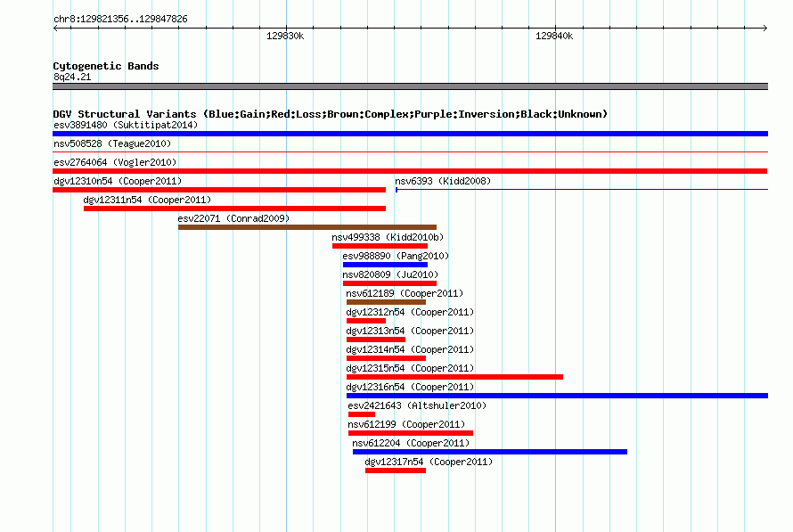Viewport: 793px width, 532px height.
Task: Click the ruler's right arrow end
Action: 764,28
